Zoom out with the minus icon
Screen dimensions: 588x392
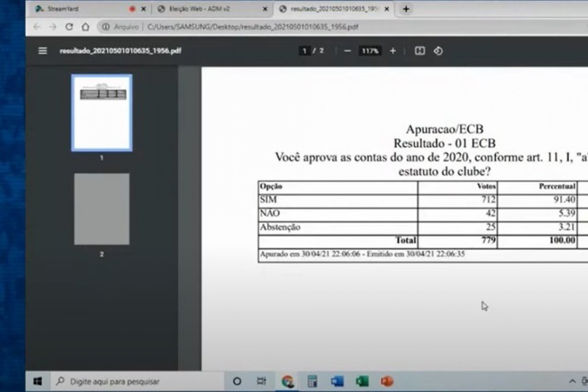click(x=347, y=51)
